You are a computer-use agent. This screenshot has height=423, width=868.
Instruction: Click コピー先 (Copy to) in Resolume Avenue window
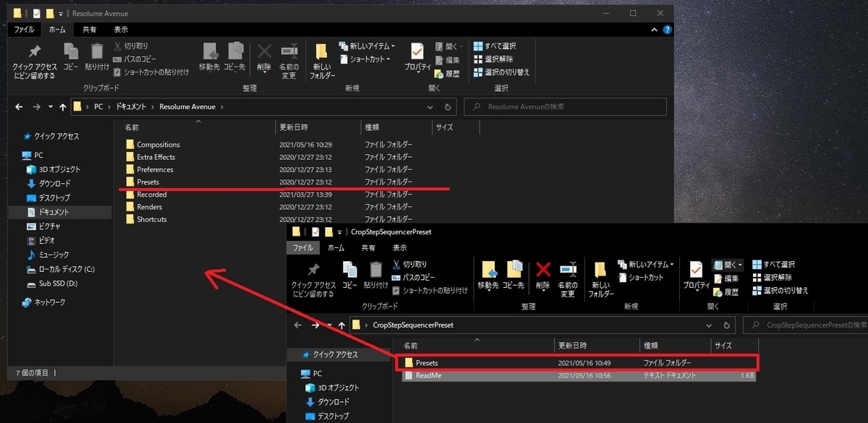235,57
